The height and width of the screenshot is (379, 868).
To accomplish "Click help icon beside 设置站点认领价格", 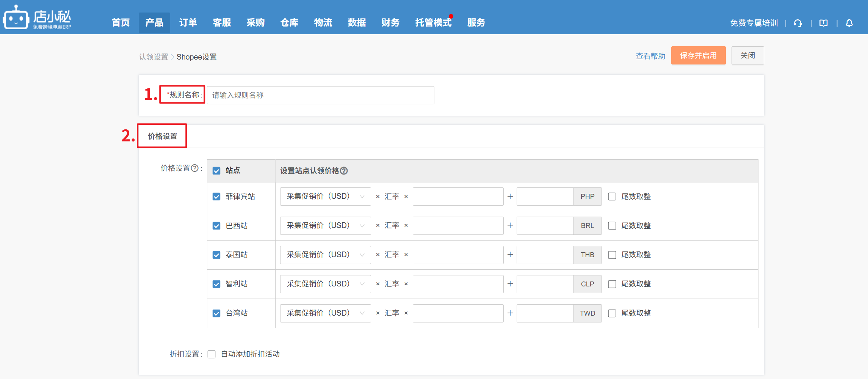I will (344, 171).
